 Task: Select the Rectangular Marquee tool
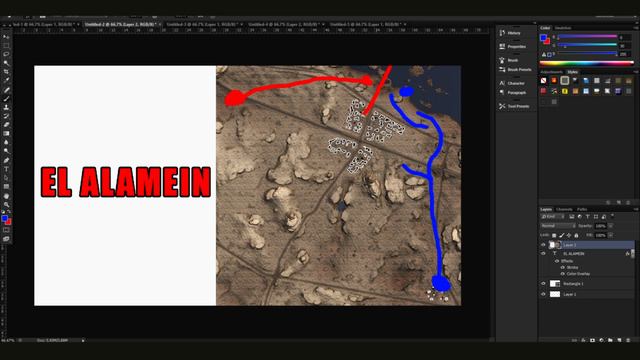(x=6, y=46)
